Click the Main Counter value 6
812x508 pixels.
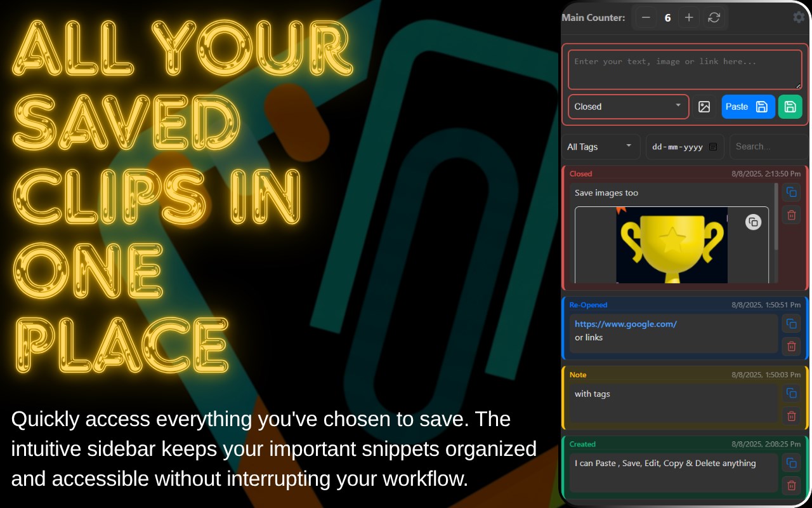pyautogui.click(x=667, y=18)
